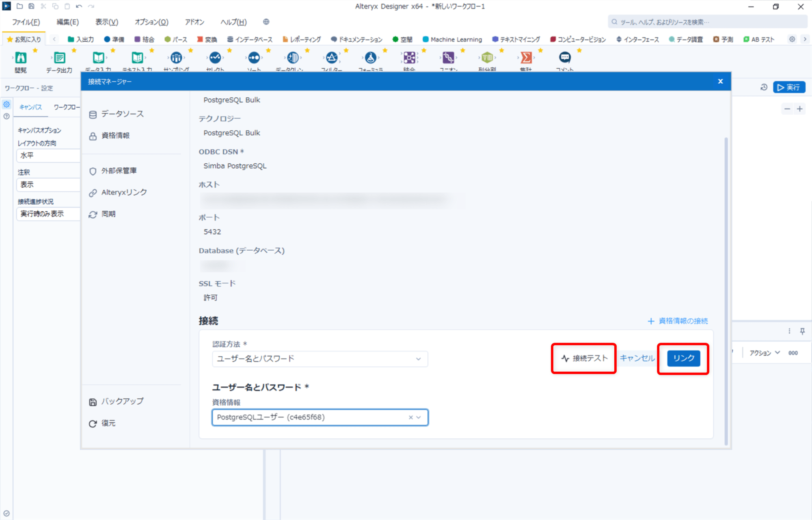Screen dimensions: 812x520
Task: Click the undo arrow icon
Action: [79, 6]
